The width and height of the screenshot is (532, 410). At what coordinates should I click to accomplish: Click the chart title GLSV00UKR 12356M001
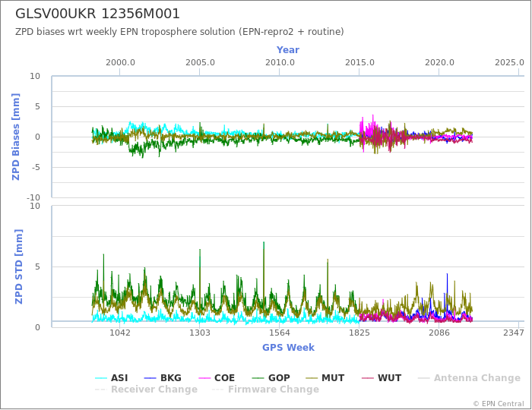tap(97, 14)
